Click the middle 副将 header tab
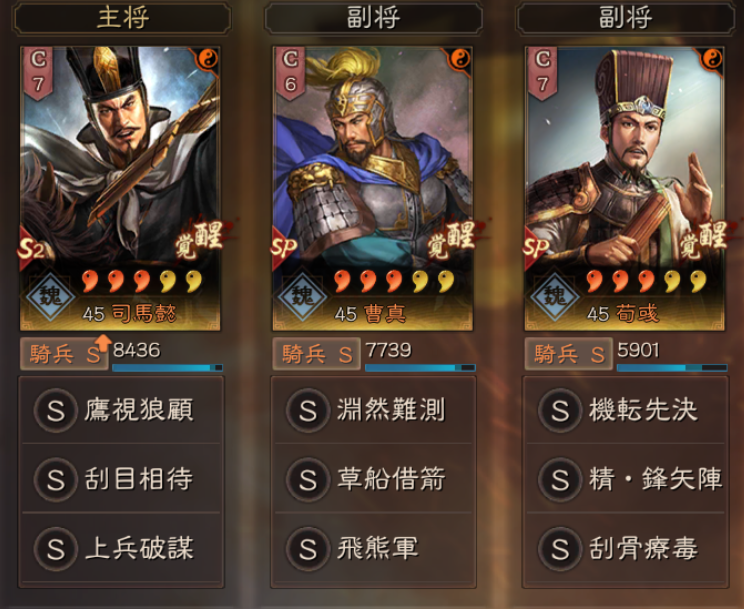Screen dimensions: 744x609 click(373, 18)
